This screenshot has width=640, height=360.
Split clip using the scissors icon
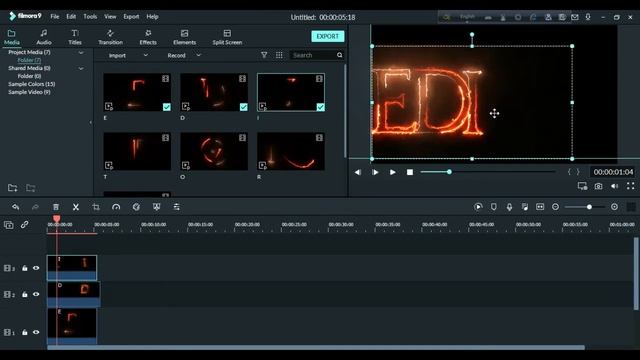pos(76,207)
